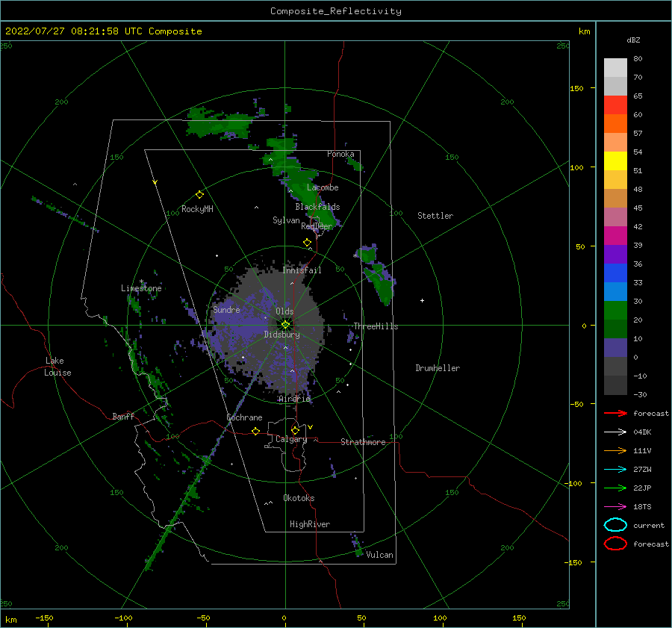The height and width of the screenshot is (628, 672).
Task: Click the Blackfalds city label
Action: point(317,207)
